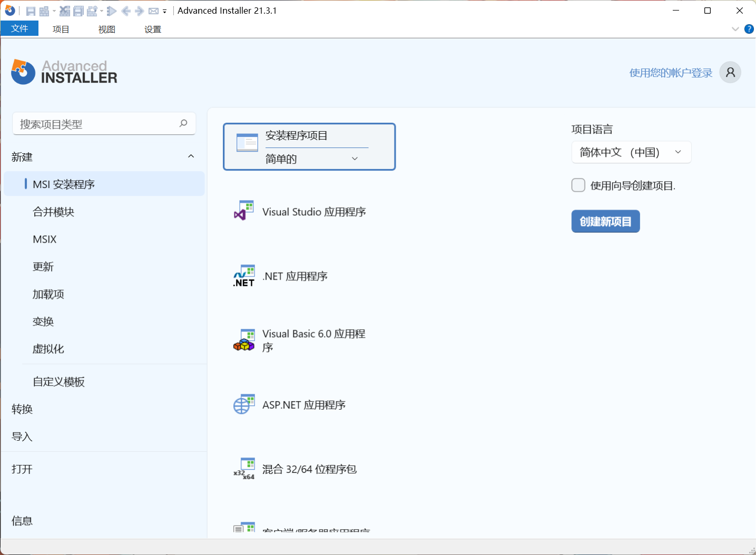Select 变换 in the sidebar
Viewport: 756px width, 555px height.
click(43, 321)
